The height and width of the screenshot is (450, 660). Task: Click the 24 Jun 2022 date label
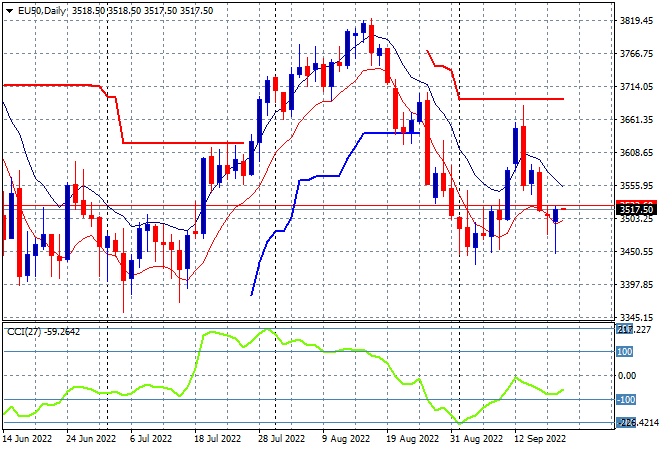91,439
